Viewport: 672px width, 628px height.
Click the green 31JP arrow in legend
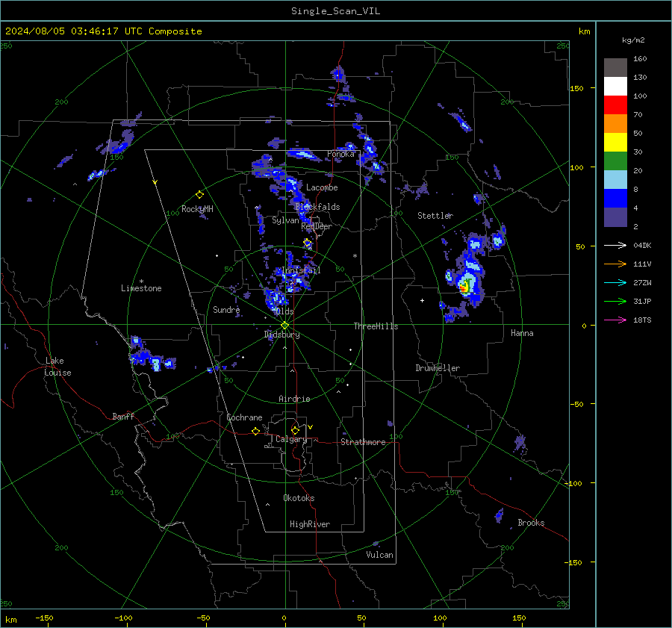click(615, 302)
